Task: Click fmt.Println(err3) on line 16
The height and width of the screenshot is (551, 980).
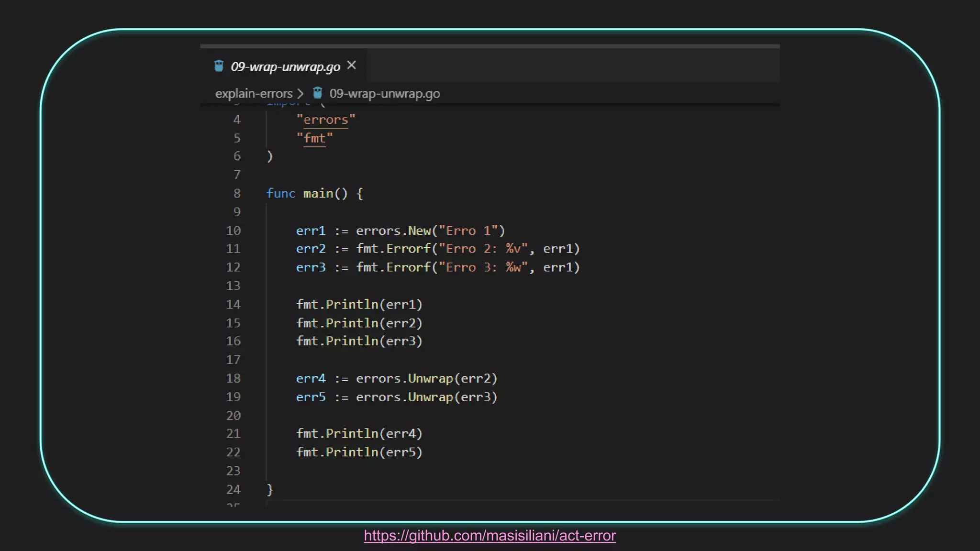Action: (x=359, y=341)
